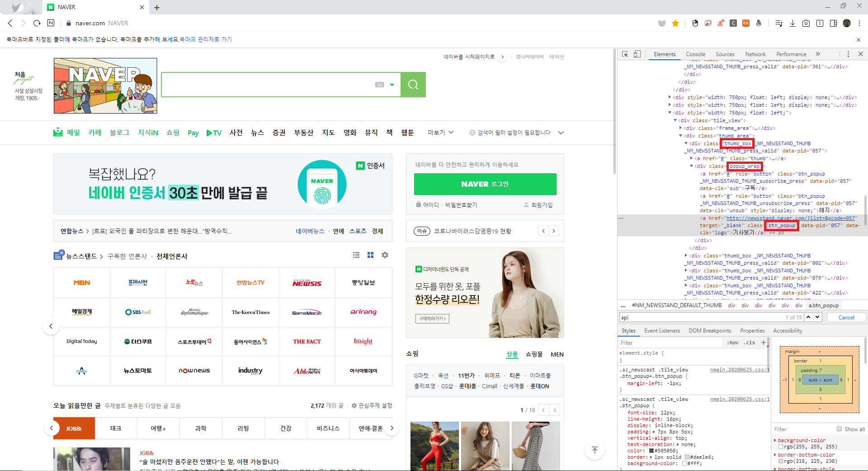The width and height of the screenshot is (868, 471).
Task: Show next issue with right arrow
Action: 554,231
